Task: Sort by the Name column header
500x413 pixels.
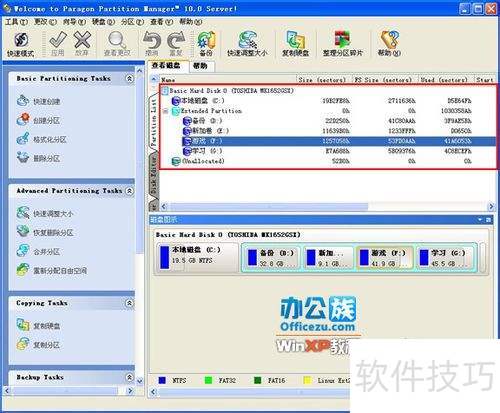Action: click(x=228, y=80)
